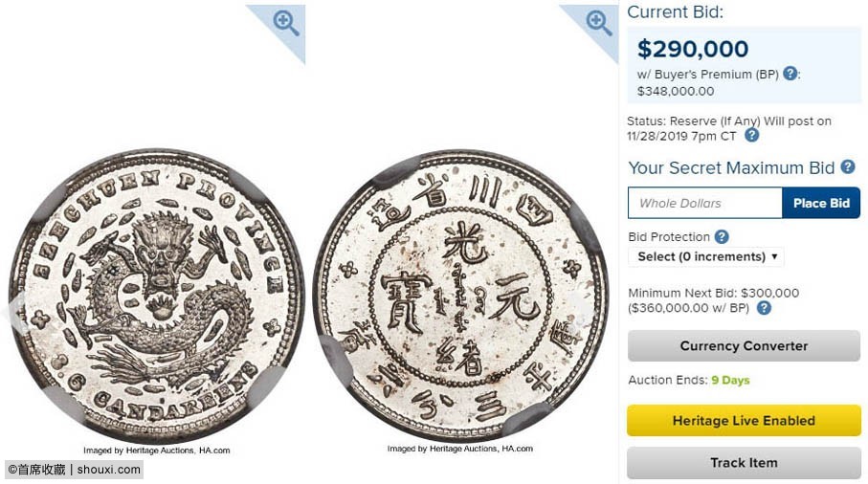The height and width of the screenshot is (484, 868).
Task: Click help icon beside reserve status date
Action: coord(752,136)
